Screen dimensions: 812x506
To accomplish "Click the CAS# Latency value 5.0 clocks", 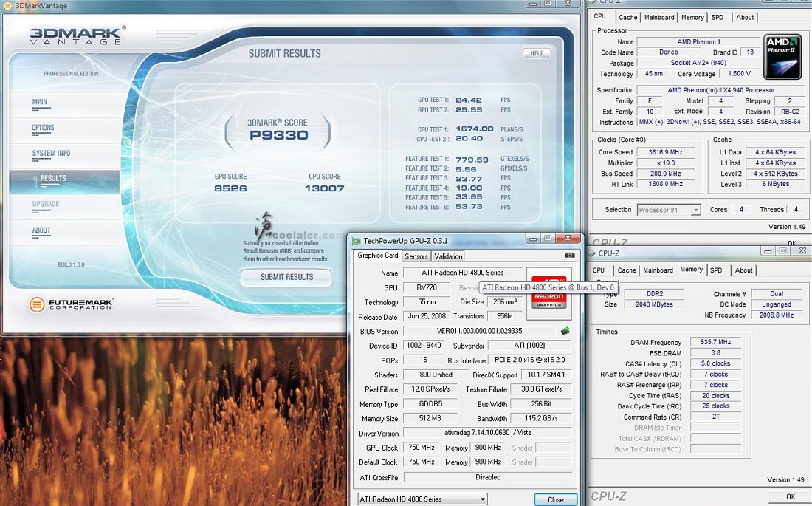I will click(715, 364).
